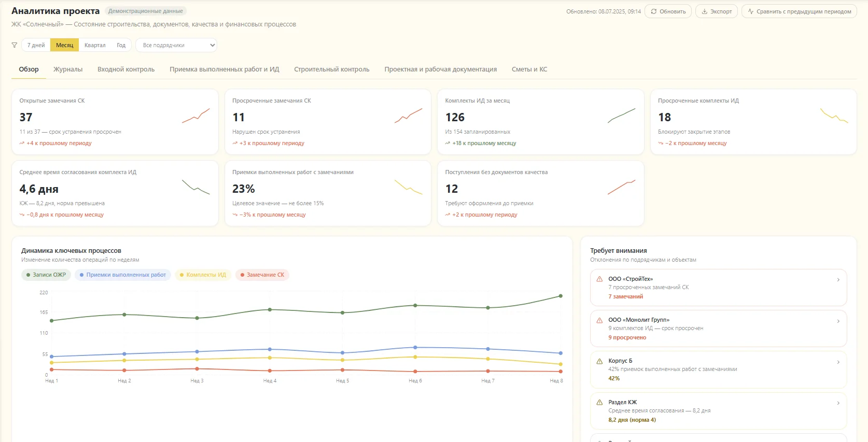868x442 pixels.
Task: Click the filter funnel icon
Action: 15,45
